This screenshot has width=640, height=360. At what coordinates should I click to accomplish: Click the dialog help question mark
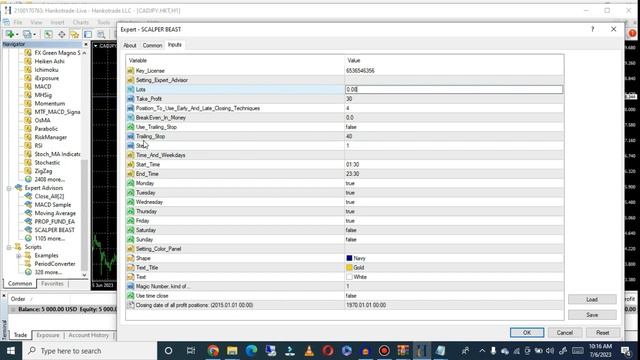tap(592, 29)
